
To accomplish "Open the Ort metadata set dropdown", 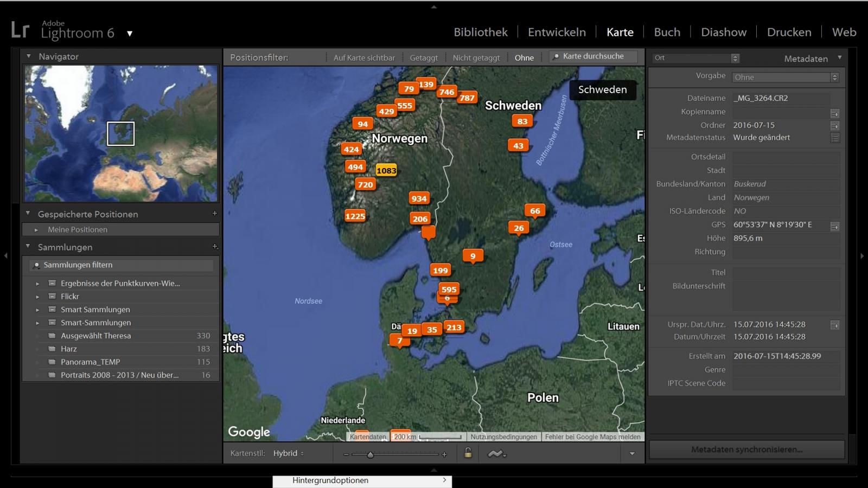I will click(696, 58).
